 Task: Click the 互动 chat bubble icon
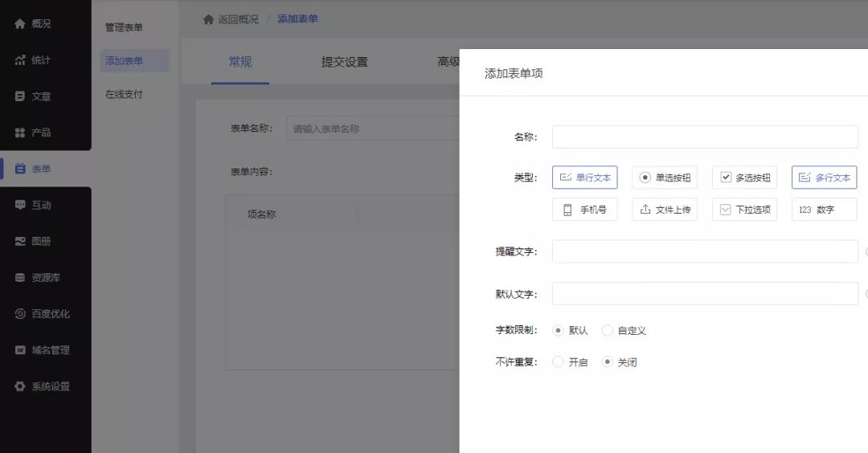pyautogui.click(x=20, y=205)
